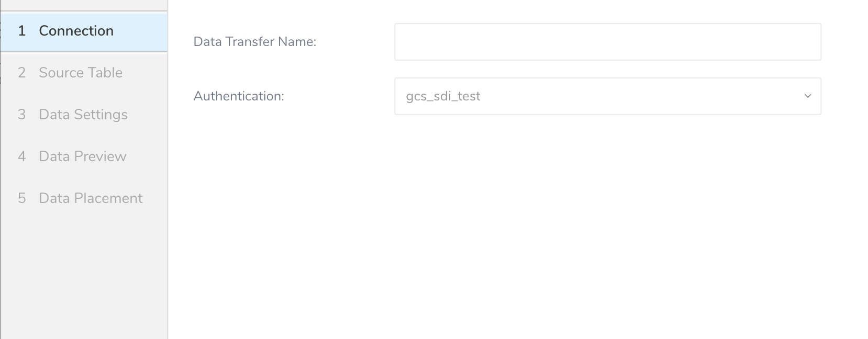Click empty sidebar area below Data Placement
868x339 pixels.
84,272
